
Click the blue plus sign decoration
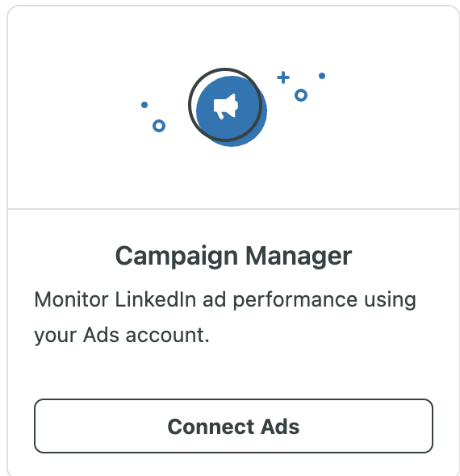[283, 77]
